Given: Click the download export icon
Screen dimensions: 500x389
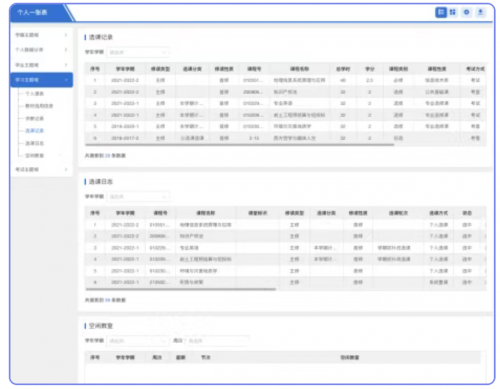Looking at the screenshot, I should [x=480, y=12].
